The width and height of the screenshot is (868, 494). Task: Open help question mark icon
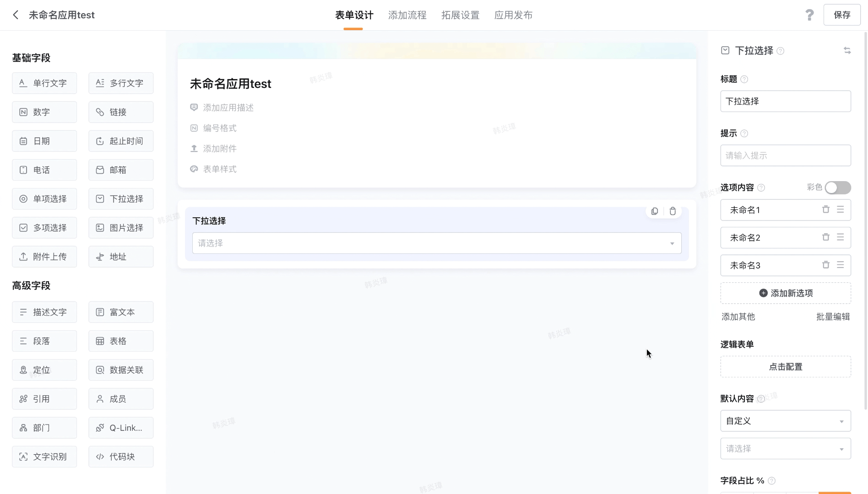point(809,15)
